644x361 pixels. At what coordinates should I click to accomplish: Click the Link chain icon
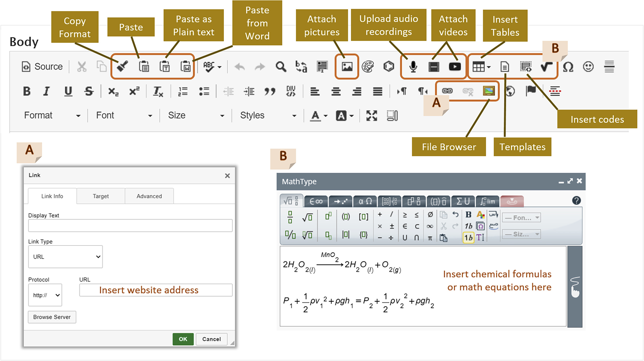coord(447,91)
